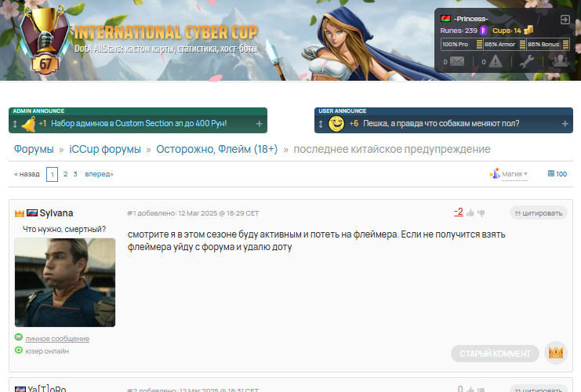Click the -2 rating of post #1
581x392 pixels.
(x=459, y=212)
